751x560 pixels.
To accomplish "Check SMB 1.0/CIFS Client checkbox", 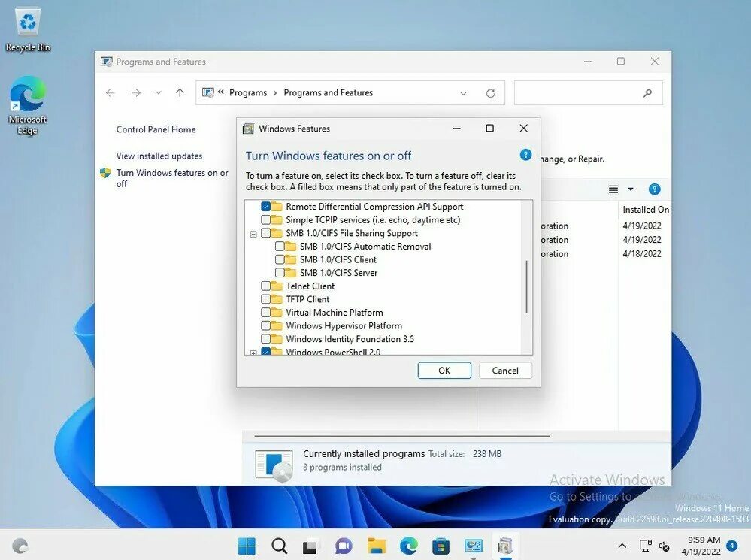I will (280, 259).
